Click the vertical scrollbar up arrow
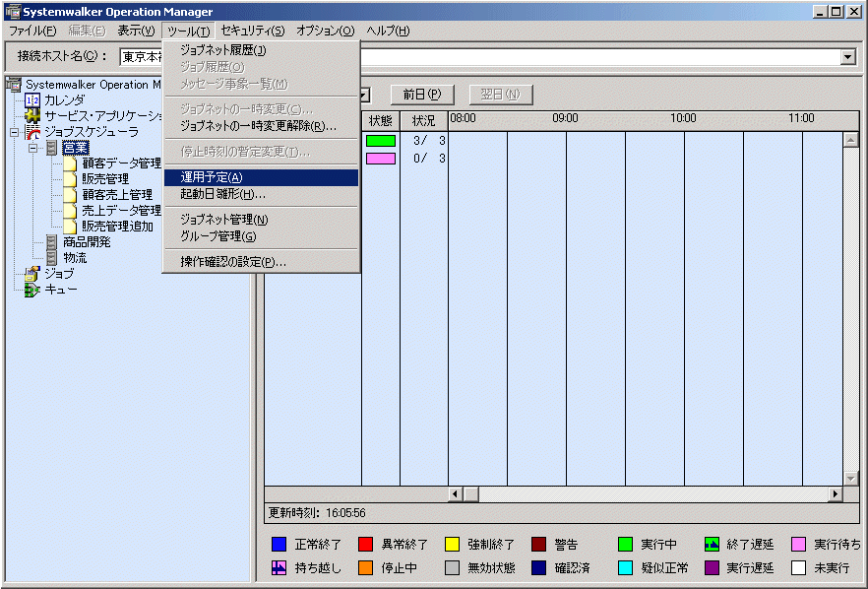 (x=851, y=140)
